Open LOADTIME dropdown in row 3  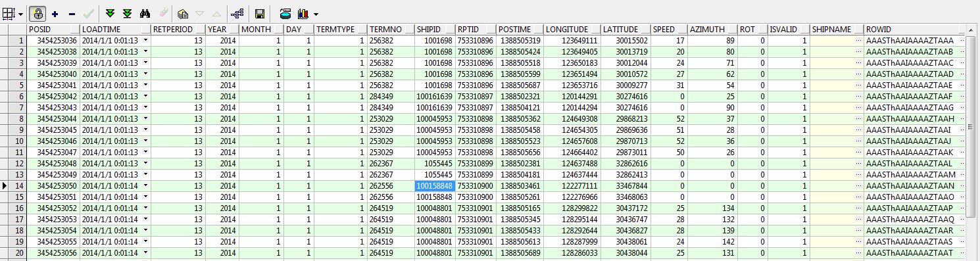[145, 63]
